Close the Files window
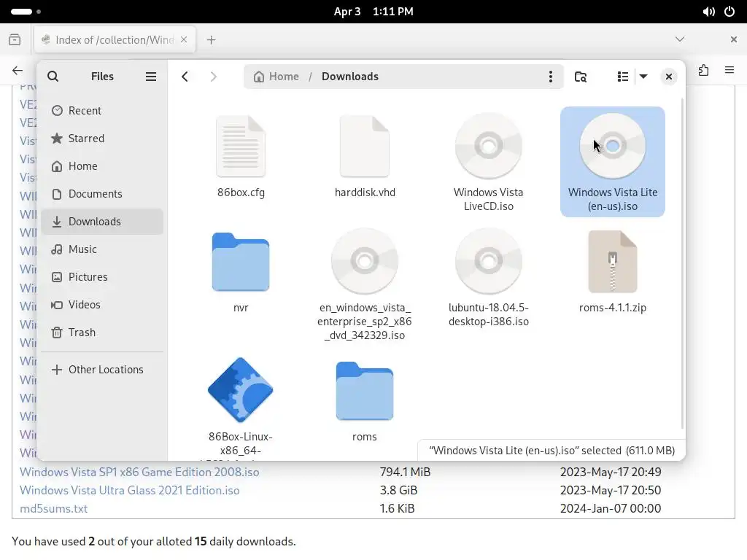 (668, 76)
